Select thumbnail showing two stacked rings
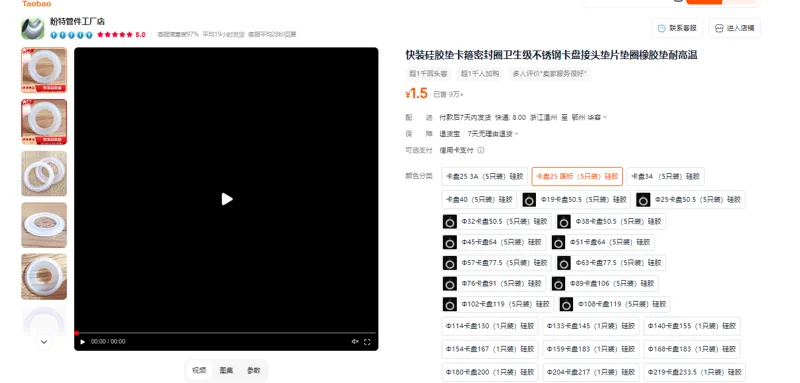 (44, 173)
